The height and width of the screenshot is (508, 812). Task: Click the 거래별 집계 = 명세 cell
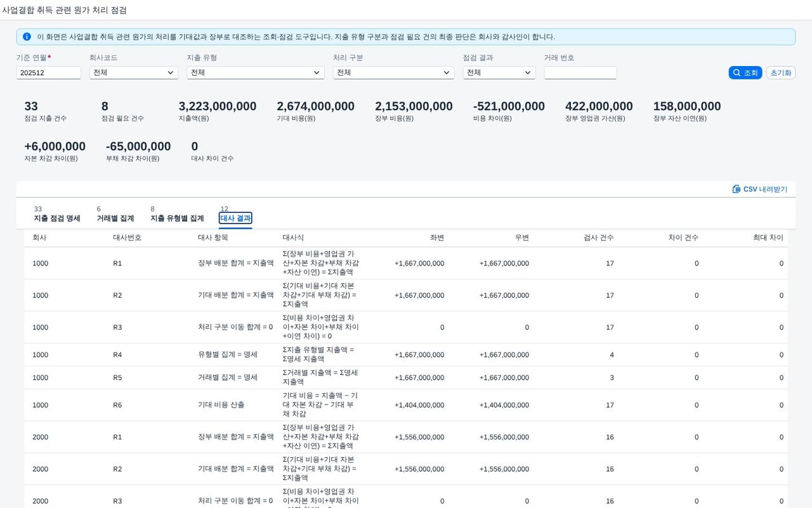click(228, 378)
